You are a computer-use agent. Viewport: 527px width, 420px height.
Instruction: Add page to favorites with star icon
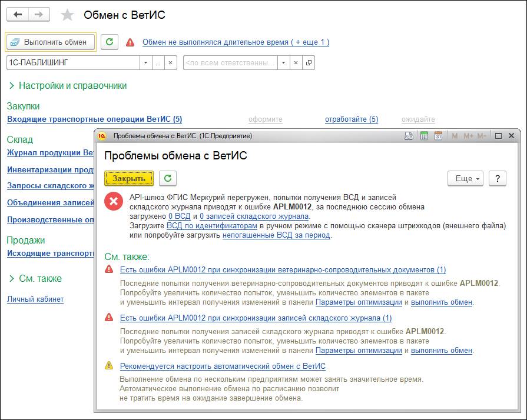point(67,15)
